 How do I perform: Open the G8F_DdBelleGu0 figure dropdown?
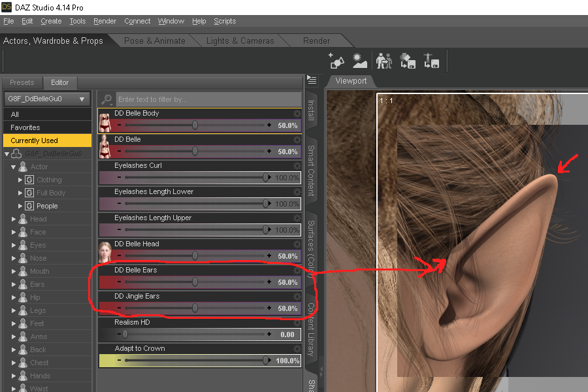47,99
